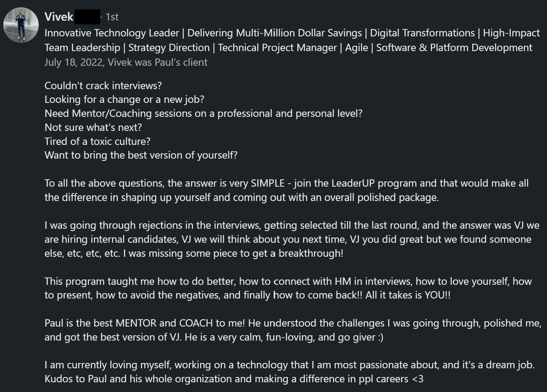Click 'Looking for a change or a new job?'
Image resolution: width=547 pixels, height=392 pixels.
point(124,100)
